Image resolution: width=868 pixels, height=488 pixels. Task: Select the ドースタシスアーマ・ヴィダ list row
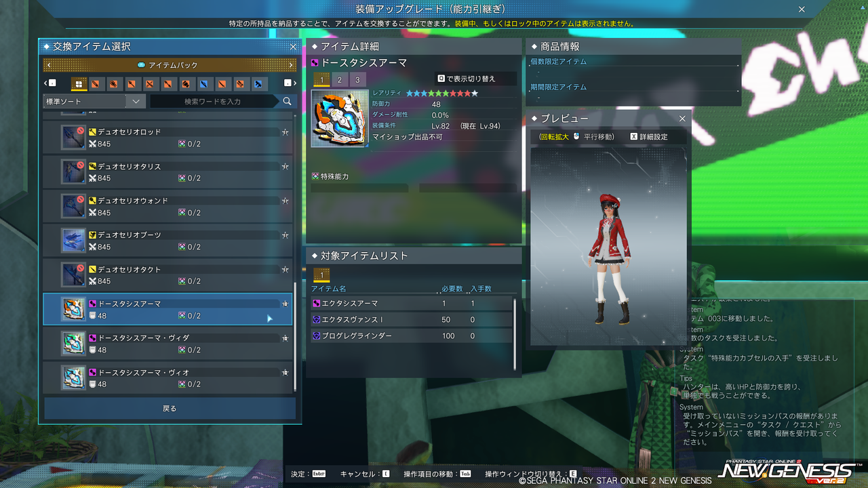pyautogui.click(x=167, y=344)
